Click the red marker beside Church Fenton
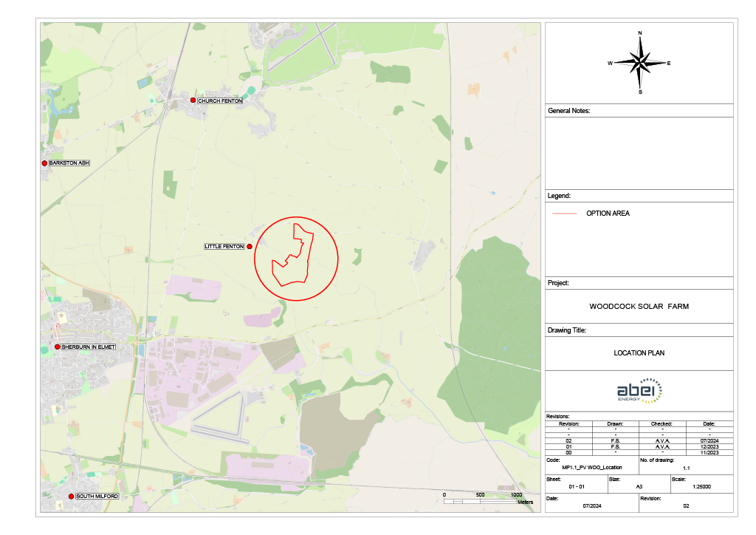Screen dimensions: 756x535 [x=193, y=100]
